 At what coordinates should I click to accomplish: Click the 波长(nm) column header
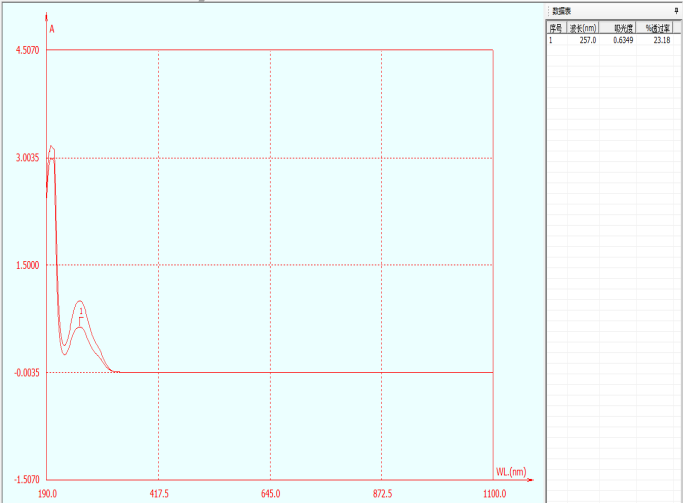click(583, 29)
